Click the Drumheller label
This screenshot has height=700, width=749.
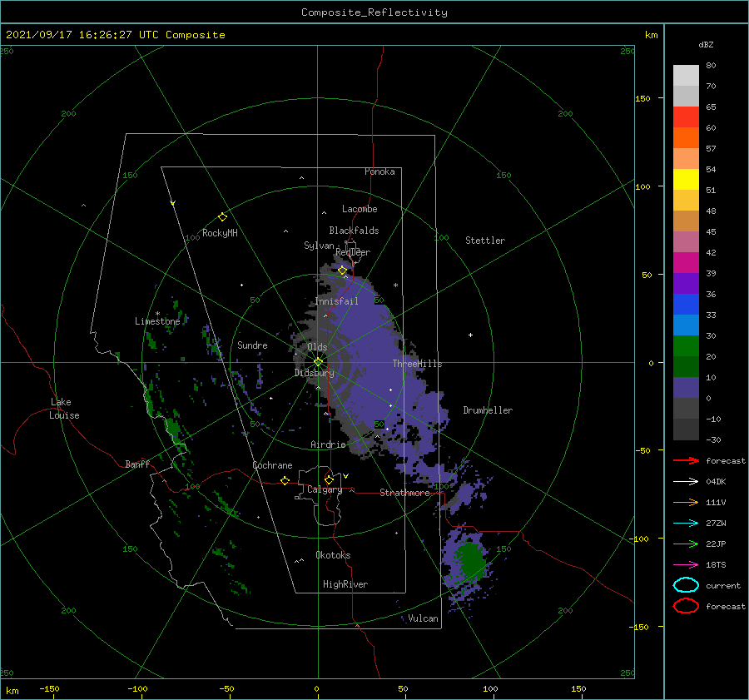[488, 410]
